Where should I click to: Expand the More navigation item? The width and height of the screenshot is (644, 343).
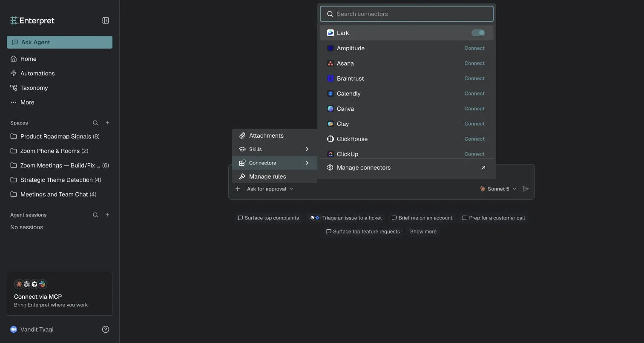point(60,102)
